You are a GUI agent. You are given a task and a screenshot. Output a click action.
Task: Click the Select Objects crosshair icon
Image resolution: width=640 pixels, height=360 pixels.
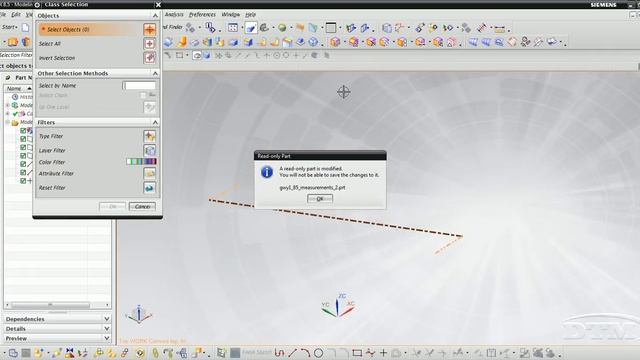point(149,29)
